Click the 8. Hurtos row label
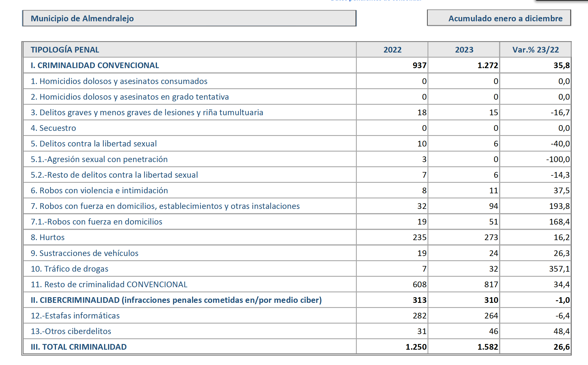Viewport: 588px width, 365px height. 48,237
